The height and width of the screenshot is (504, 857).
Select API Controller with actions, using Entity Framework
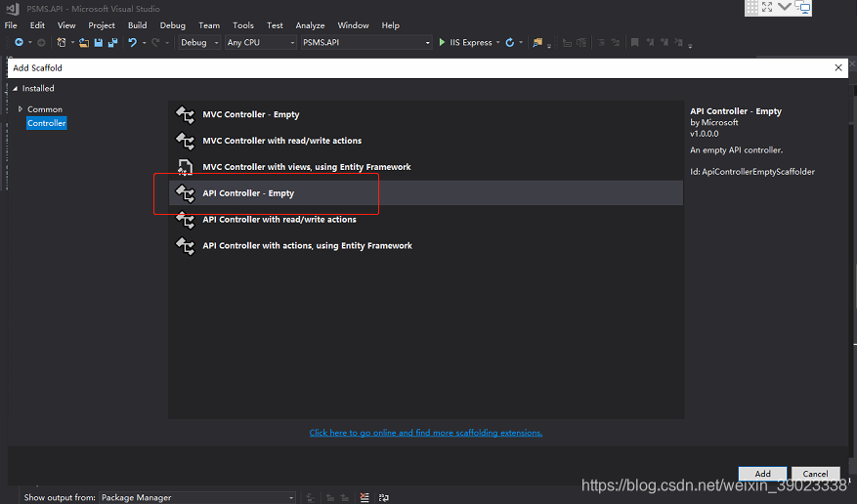(x=426, y=246)
